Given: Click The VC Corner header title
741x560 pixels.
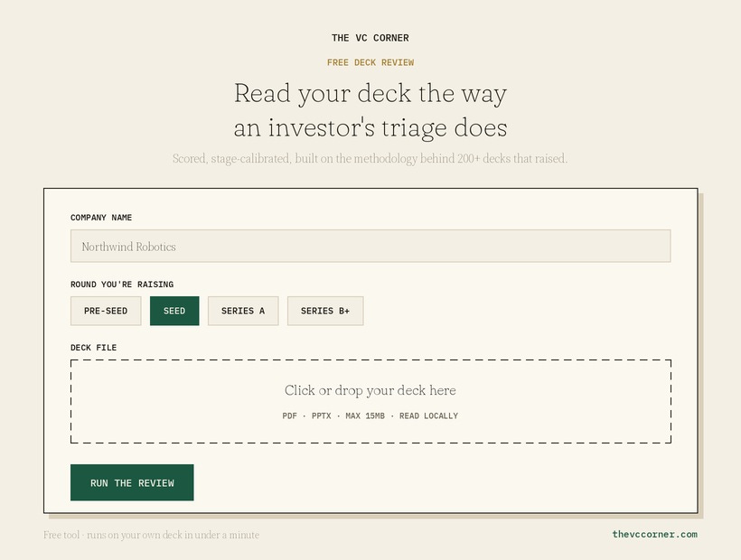Looking at the screenshot, I should tap(370, 38).
